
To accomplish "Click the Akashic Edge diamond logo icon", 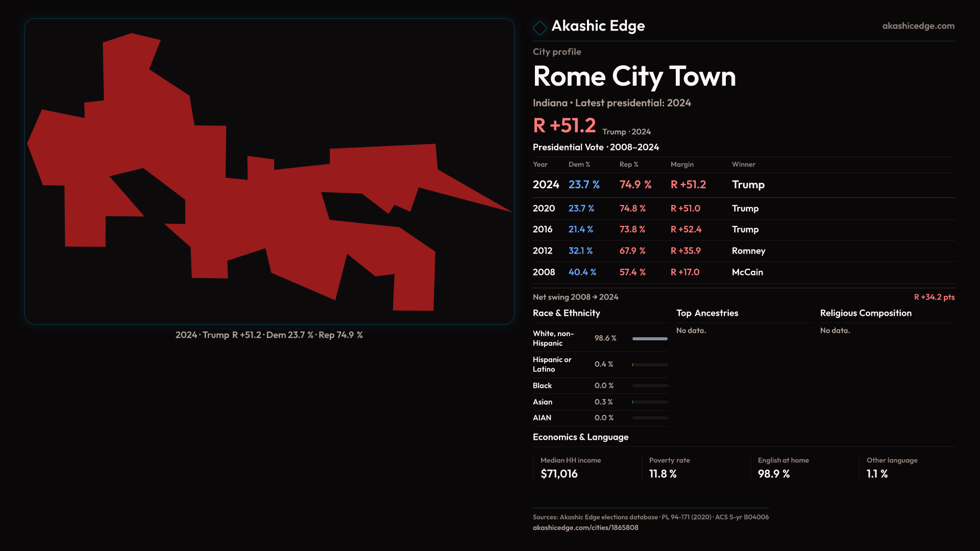I will [x=540, y=28].
